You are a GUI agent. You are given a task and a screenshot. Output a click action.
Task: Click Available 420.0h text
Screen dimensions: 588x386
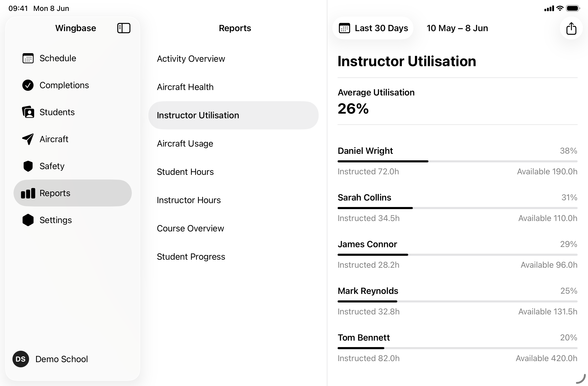tap(546, 358)
